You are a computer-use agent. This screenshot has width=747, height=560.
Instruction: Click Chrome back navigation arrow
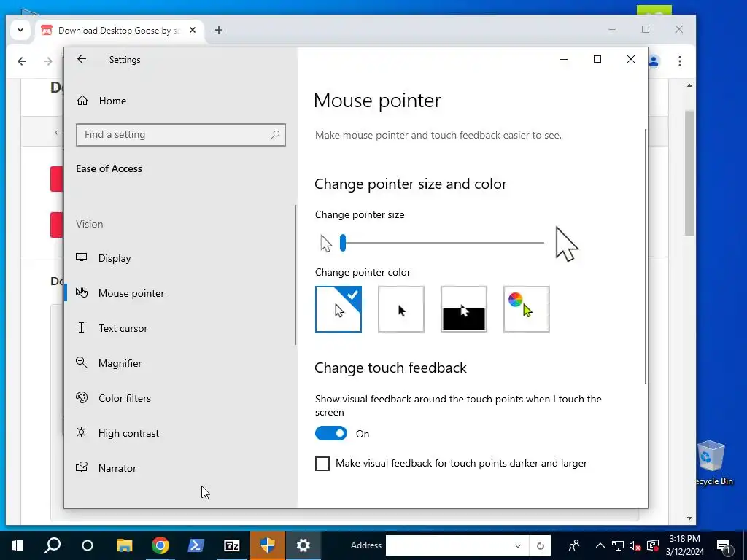(22, 61)
